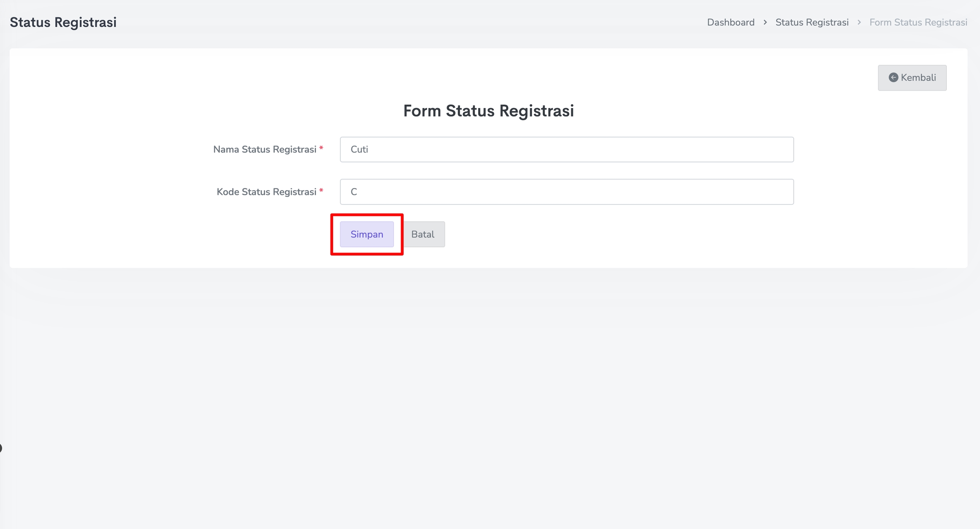This screenshot has width=980, height=529.
Task: Go to Dashboard via the breadcrumb
Action: [x=730, y=22]
